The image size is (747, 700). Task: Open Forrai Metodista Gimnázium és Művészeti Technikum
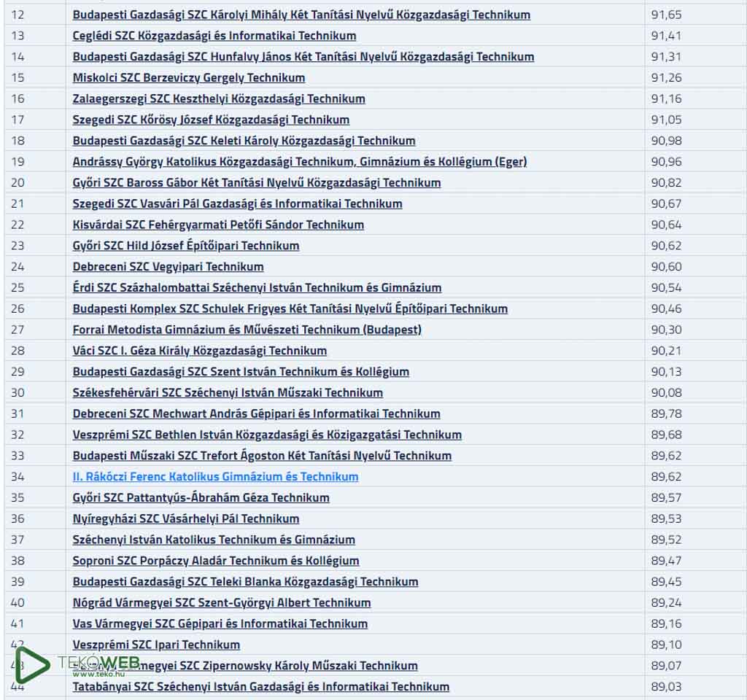point(247,329)
